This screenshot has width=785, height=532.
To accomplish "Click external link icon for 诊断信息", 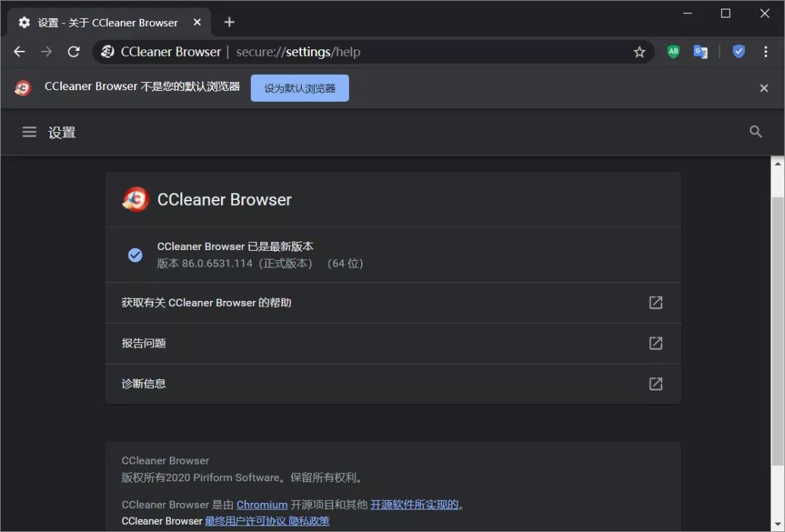I will (x=656, y=384).
